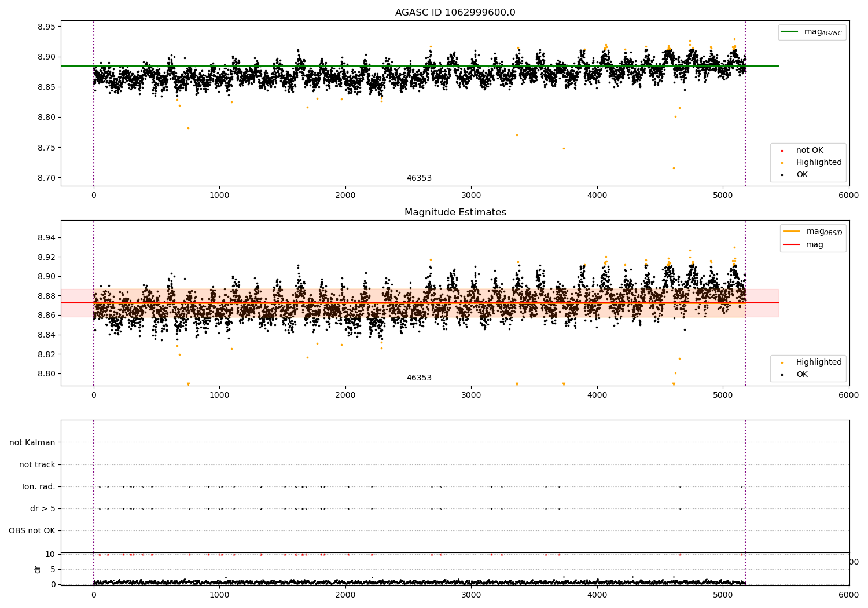868x608 pixels.
Task: Click the 8.88 tick on Magnitude Estimates axis
Action: pyautogui.click(x=46, y=296)
